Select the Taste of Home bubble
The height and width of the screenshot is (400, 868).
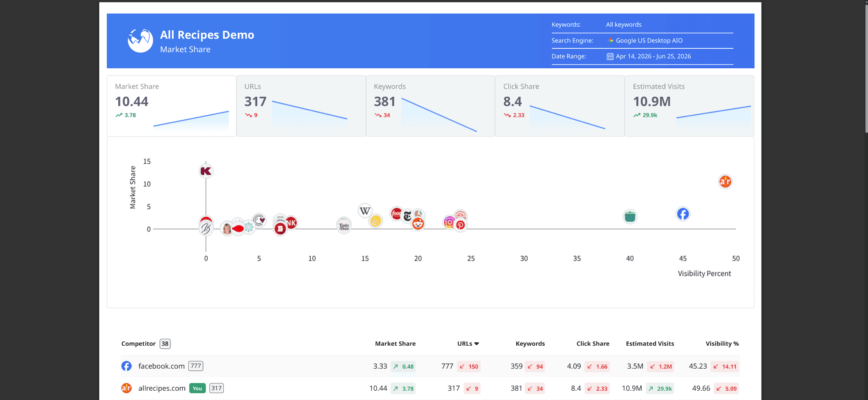coord(344,226)
